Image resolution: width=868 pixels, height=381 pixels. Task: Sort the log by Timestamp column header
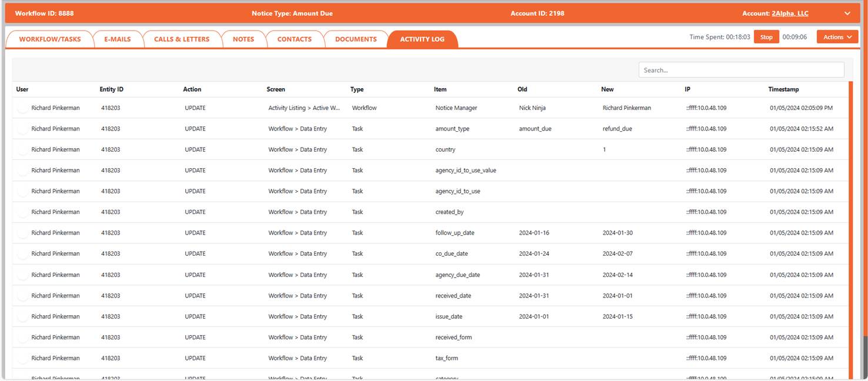tap(783, 89)
